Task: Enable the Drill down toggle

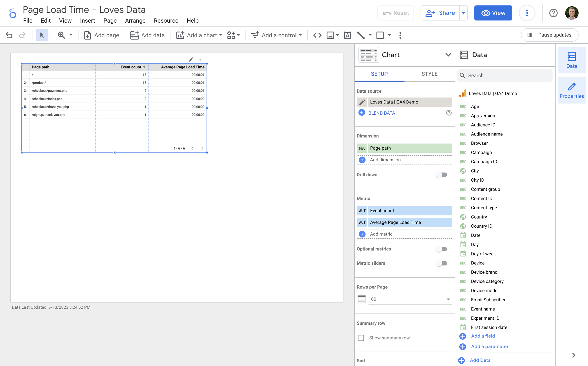Action: tap(442, 175)
